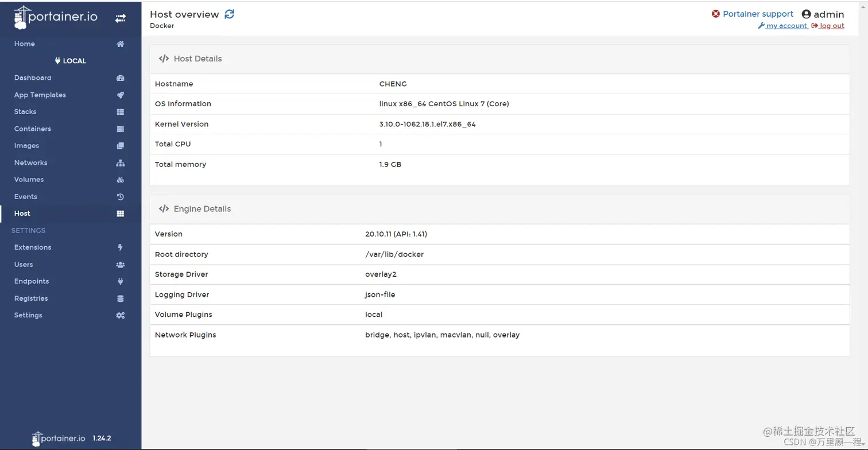The width and height of the screenshot is (868, 450).
Task: Click the Stacks list icon
Action: tap(120, 112)
